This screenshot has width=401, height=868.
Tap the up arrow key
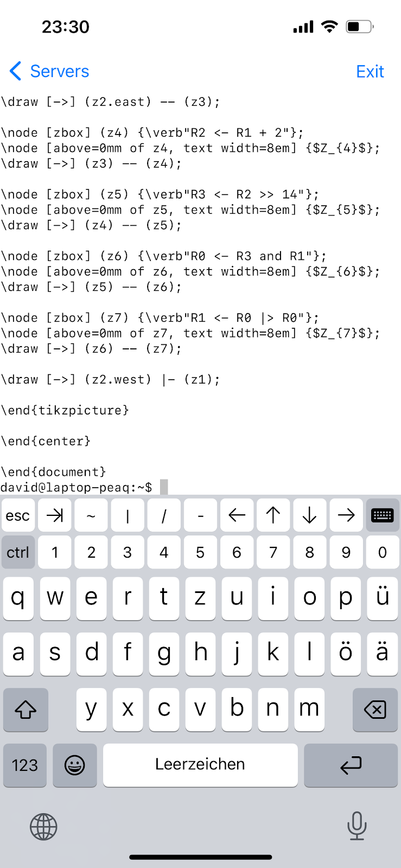click(273, 515)
